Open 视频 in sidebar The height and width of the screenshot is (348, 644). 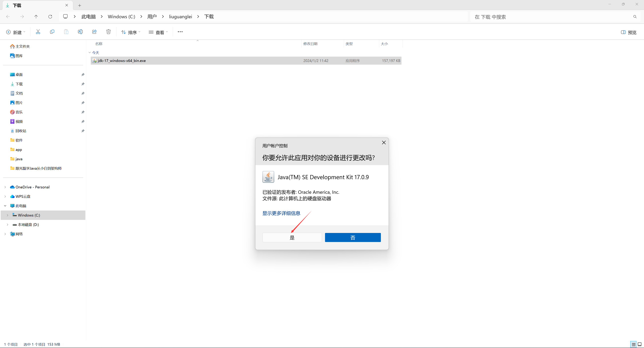coord(16,121)
